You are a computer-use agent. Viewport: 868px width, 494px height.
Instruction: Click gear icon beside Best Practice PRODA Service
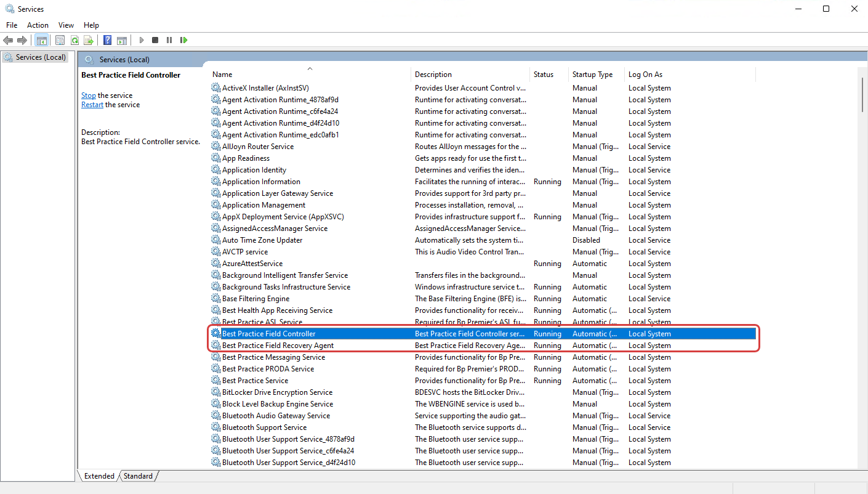point(215,369)
